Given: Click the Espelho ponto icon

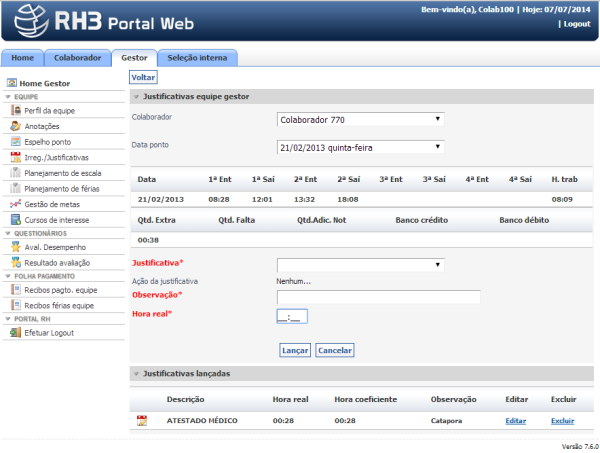Looking at the screenshot, I should 16,142.
